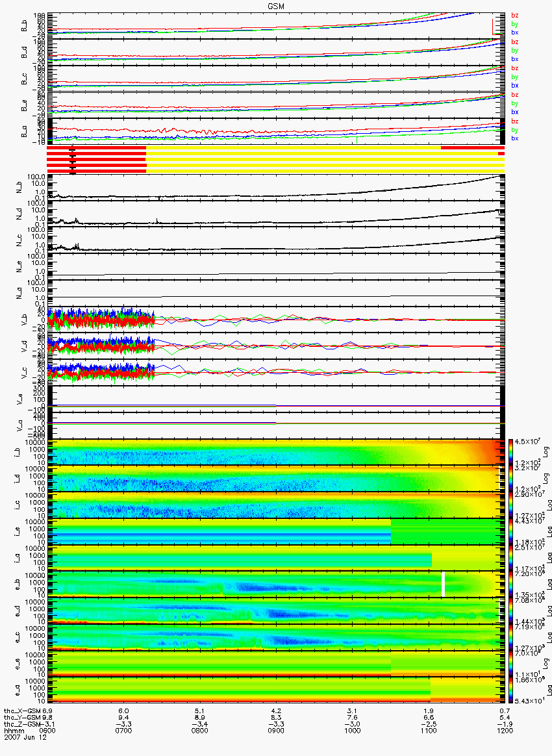Click the by legend of B_c panel
Screen dimensions: 552x756
coord(514,77)
